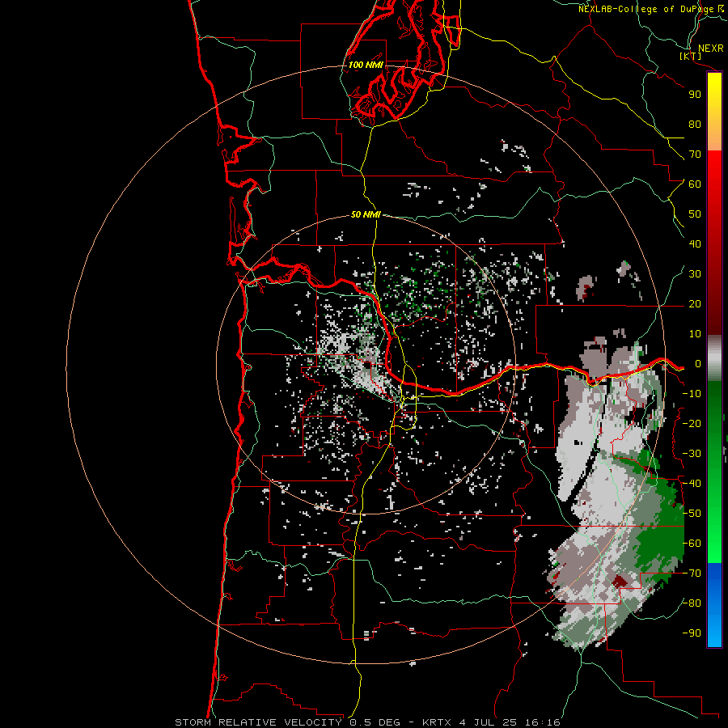Click the -50 value on velocity scale
This screenshot has width=728, height=728.
click(x=692, y=514)
